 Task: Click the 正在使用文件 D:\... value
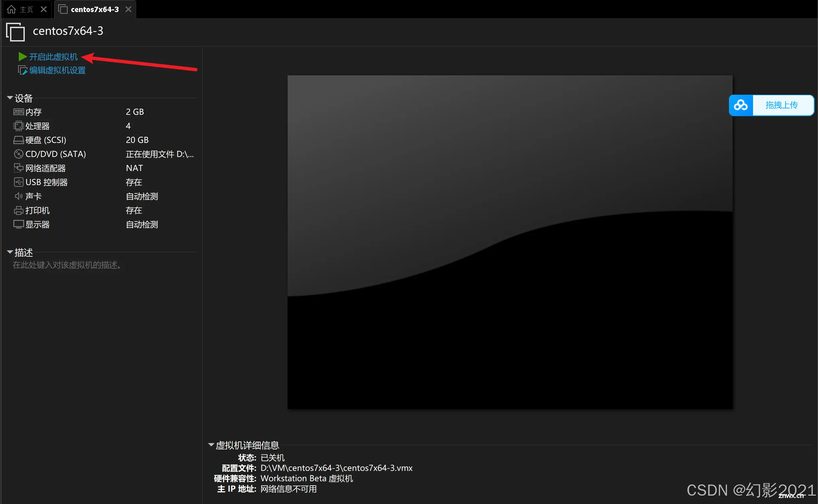160,154
